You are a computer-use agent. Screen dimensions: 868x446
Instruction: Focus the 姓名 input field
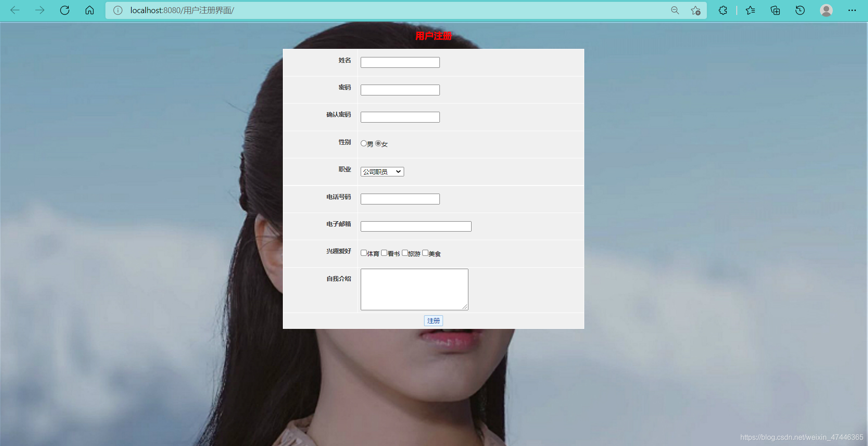(x=400, y=62)
